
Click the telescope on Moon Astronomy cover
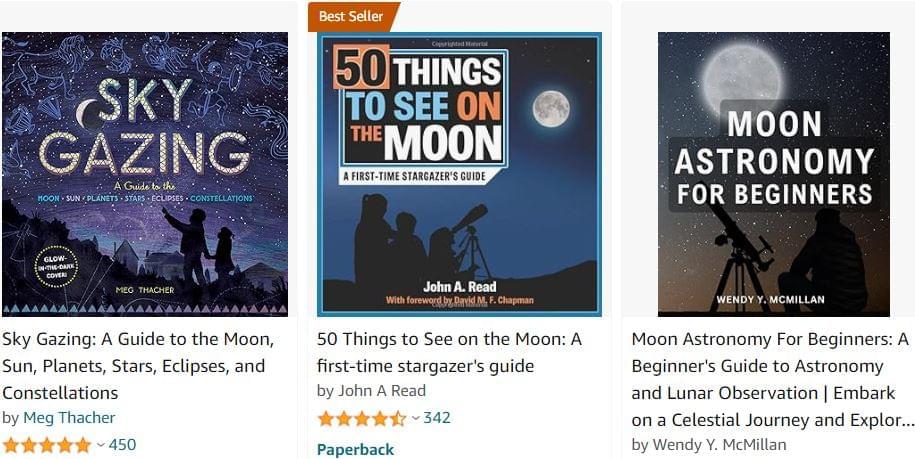pyautogui.click(x=742, y=243)
